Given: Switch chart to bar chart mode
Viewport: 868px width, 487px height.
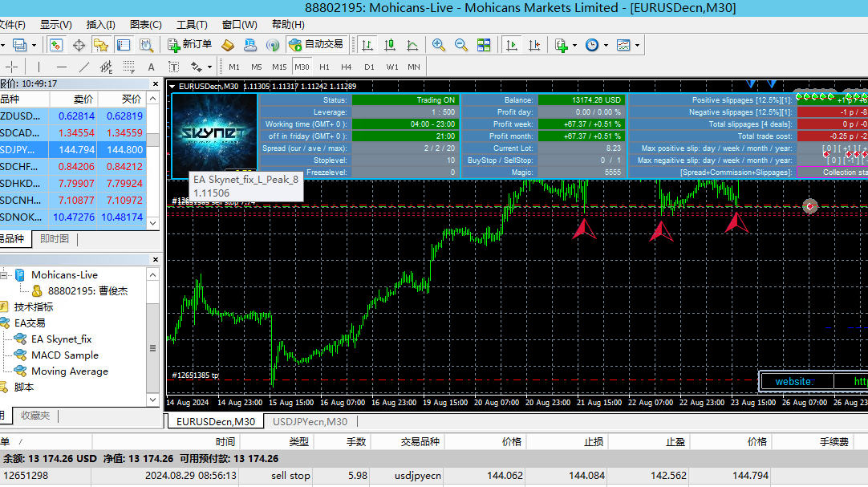Looking at the screenshot, I should coord(367,45).
